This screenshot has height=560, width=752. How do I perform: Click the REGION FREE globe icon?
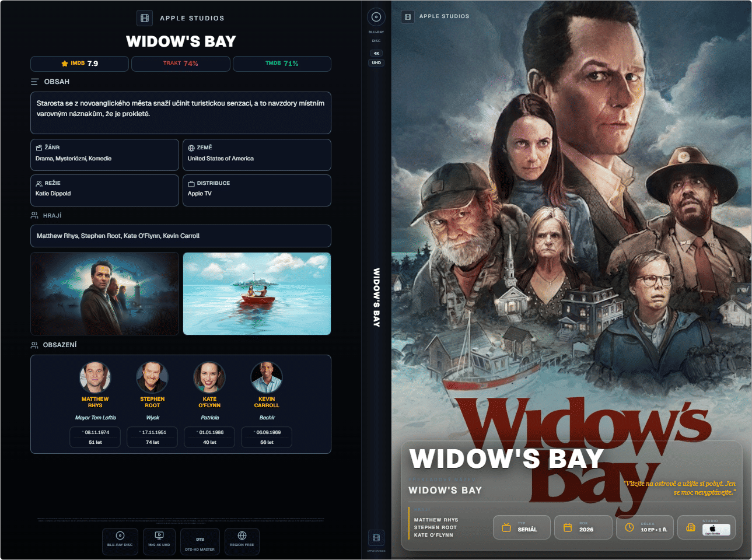(x=242, y=535)
